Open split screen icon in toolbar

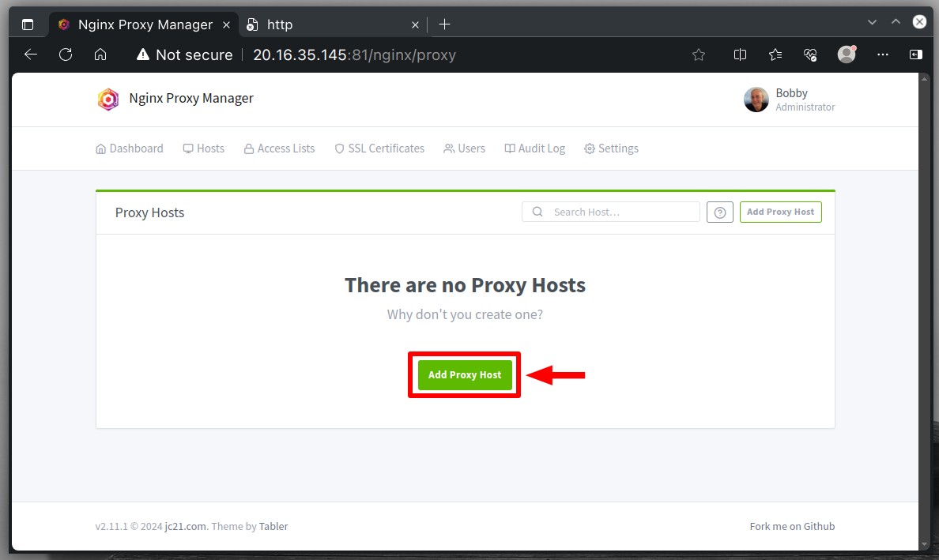(x=740, y=55)
